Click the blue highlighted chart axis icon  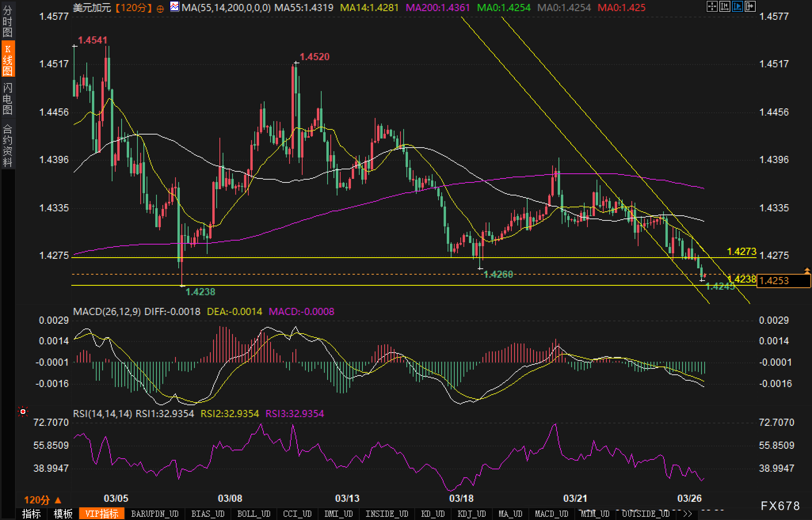(737, 7)
